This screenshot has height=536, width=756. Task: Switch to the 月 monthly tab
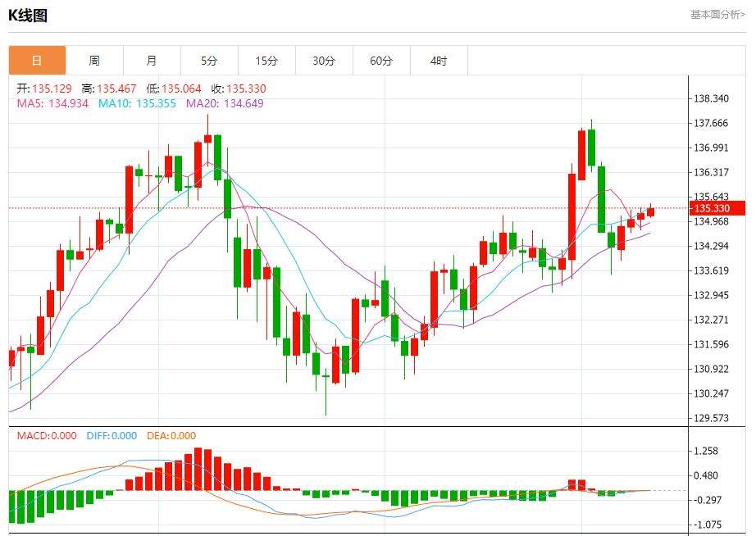click(x=152, y=61)
